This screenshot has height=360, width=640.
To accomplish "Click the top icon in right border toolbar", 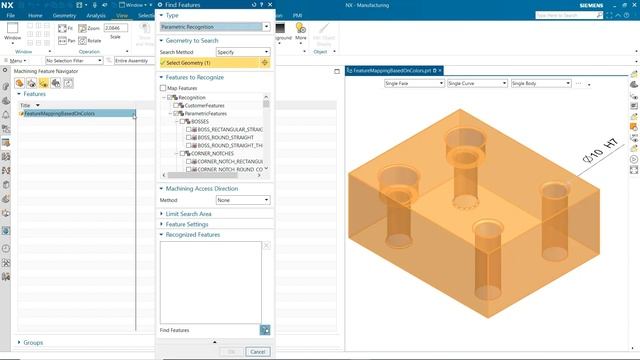I will click(x=634, y=74).
